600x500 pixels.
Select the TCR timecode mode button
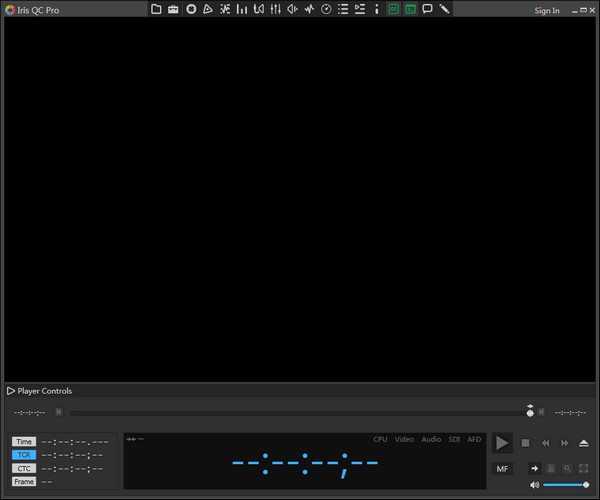[x=24, y=455]
